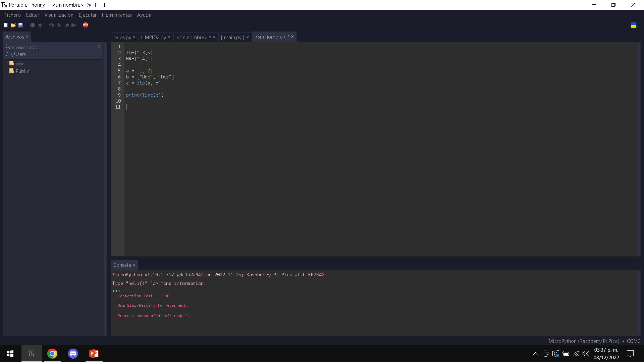Image resolution: width=644 pixels, height=362 pixels.
Task: Open PowerPoint from the taskbar
Action: pyautogui.click(x=94, y=354)
